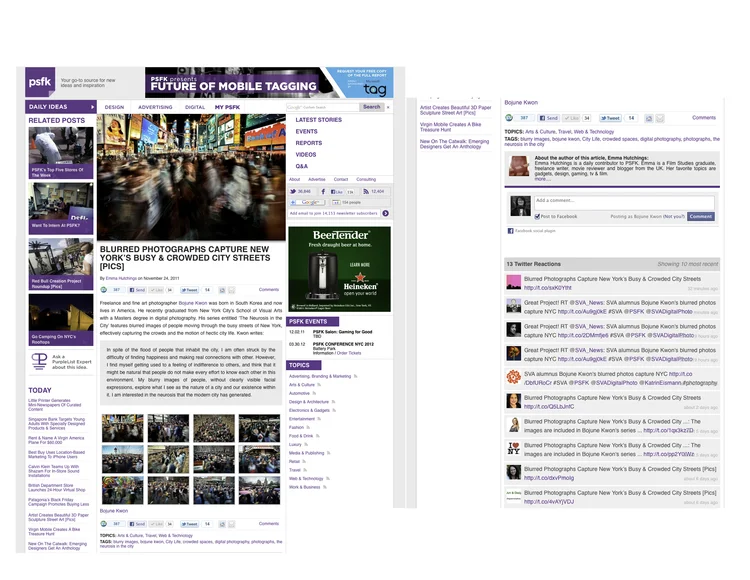Screen dimensions: 750x580
Task: Open the Order Tickets link for PSFK Conference
Action: click(x=349, y=353)
